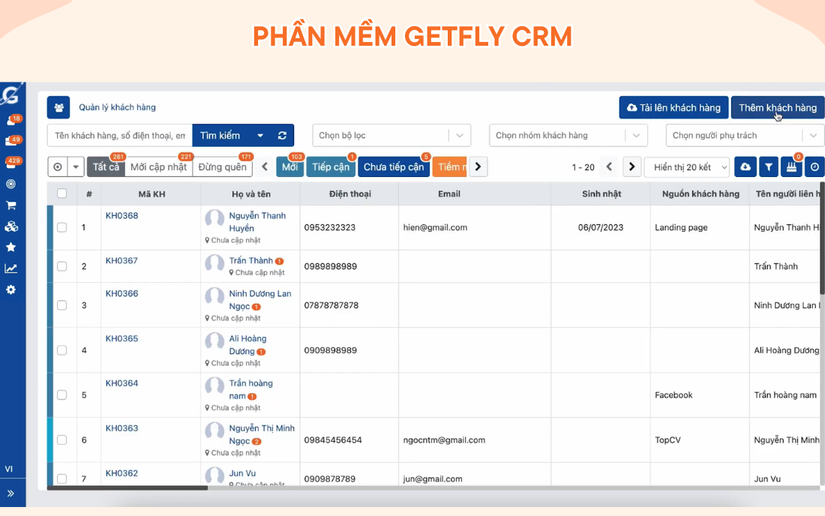Open the shopping cart sidebar icon
The height and width of the screenshot is (516, 825).
[11, 205]
